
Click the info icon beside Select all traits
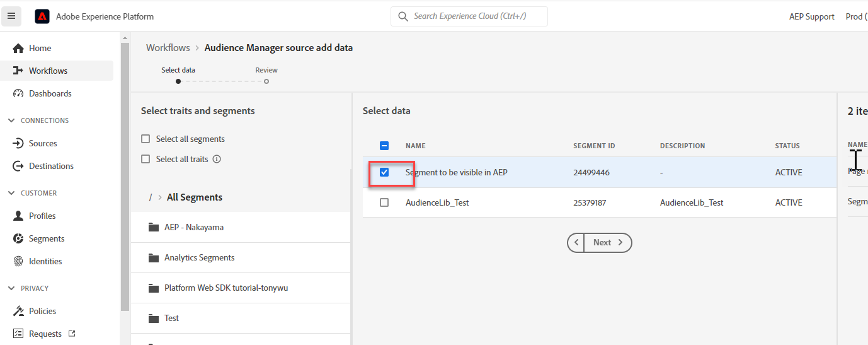[217, 159]
